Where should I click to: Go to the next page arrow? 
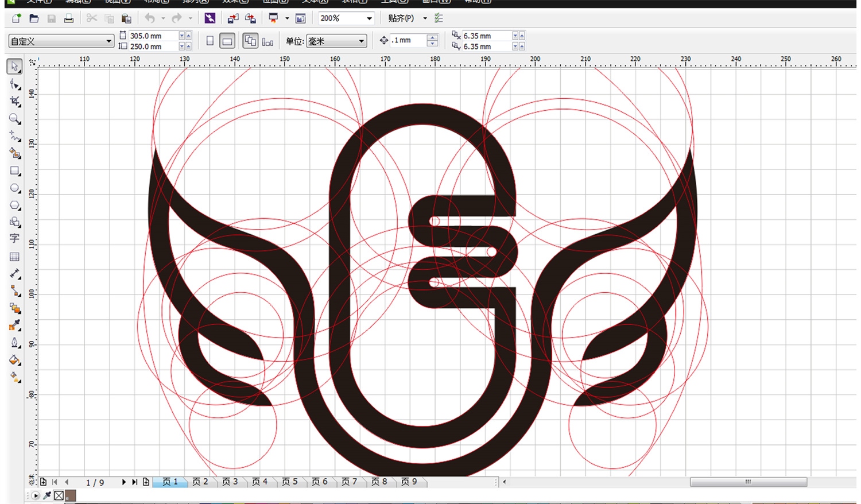123,482
